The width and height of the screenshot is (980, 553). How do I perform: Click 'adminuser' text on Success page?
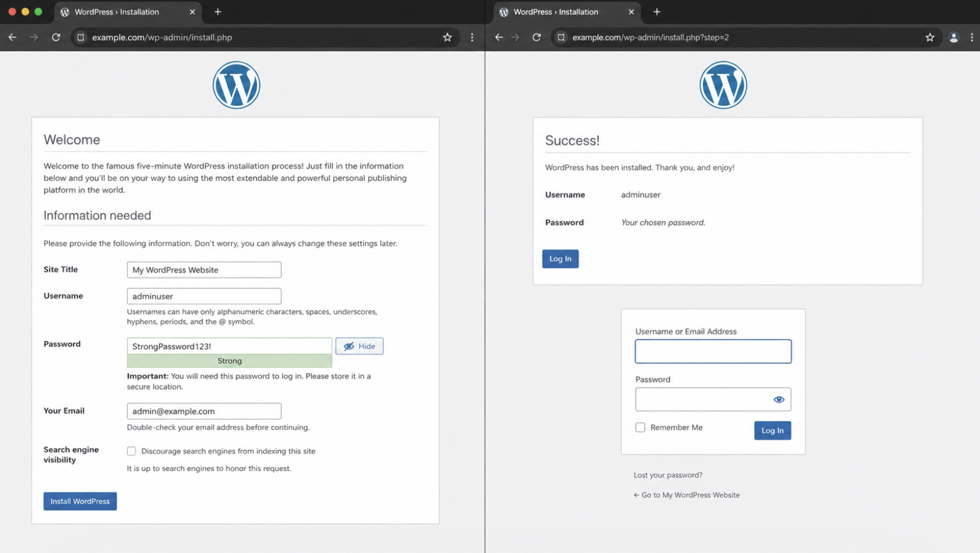[x=641, y=195]
